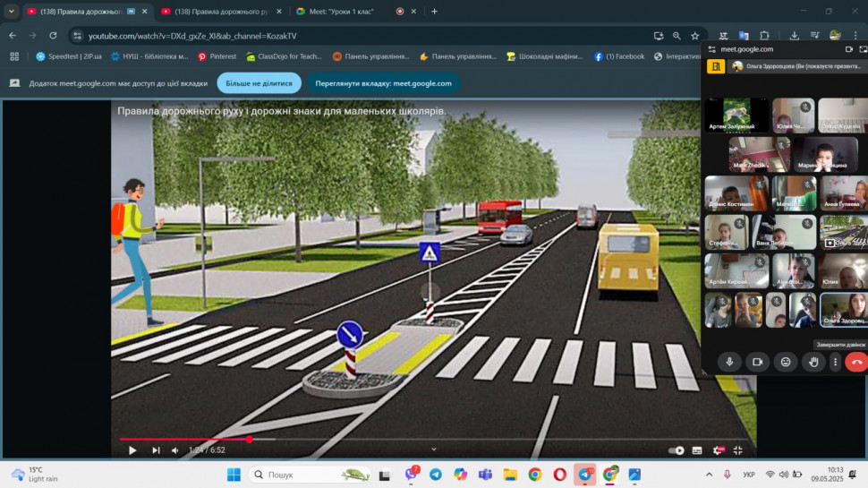
Task: Click the taskbar search box 'Пошук'
Action: click(310, 475)
